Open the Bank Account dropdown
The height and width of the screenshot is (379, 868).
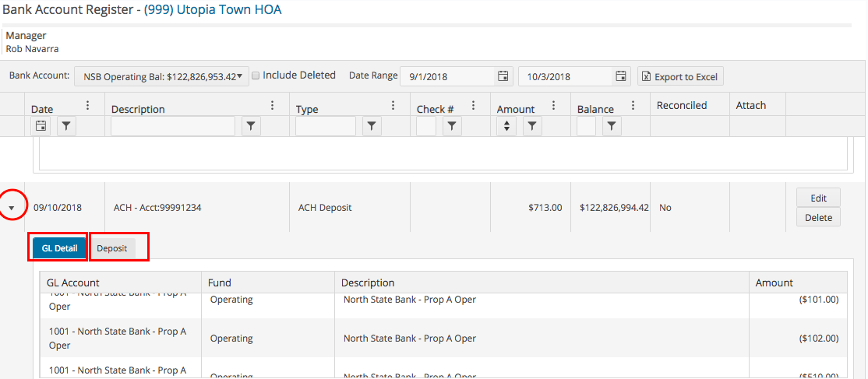click(161, 76)
